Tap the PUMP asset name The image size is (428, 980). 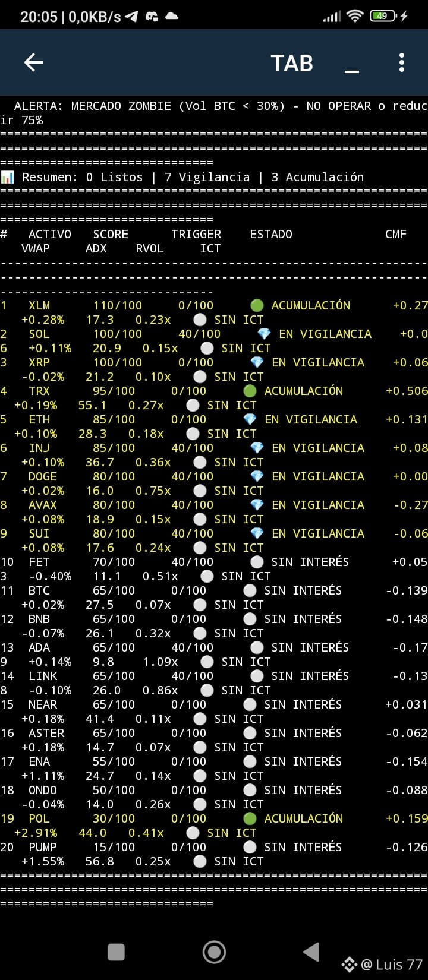[43, 848]
